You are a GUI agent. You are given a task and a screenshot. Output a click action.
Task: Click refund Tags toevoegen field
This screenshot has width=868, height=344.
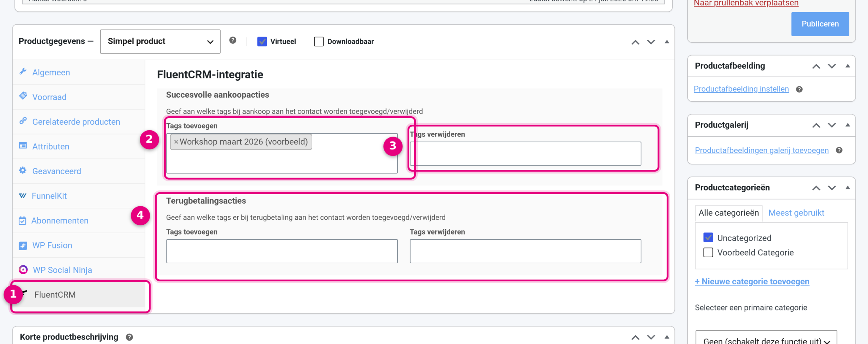[x=282, y=251]
